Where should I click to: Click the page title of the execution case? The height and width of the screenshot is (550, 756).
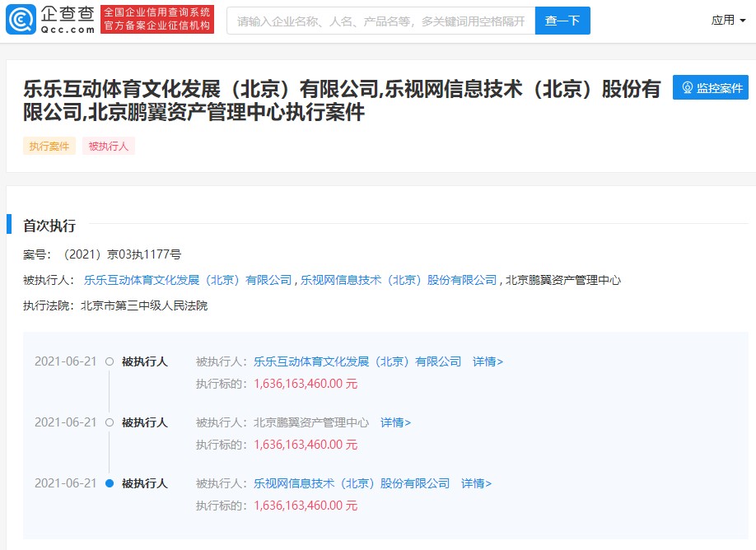(342, 100)
